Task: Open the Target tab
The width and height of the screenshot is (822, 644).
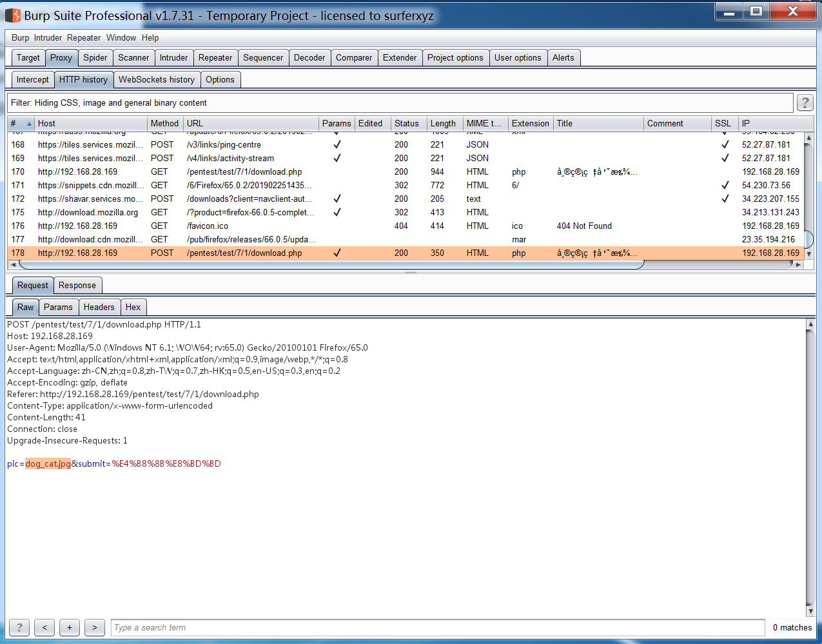Action: pos(28,57)
